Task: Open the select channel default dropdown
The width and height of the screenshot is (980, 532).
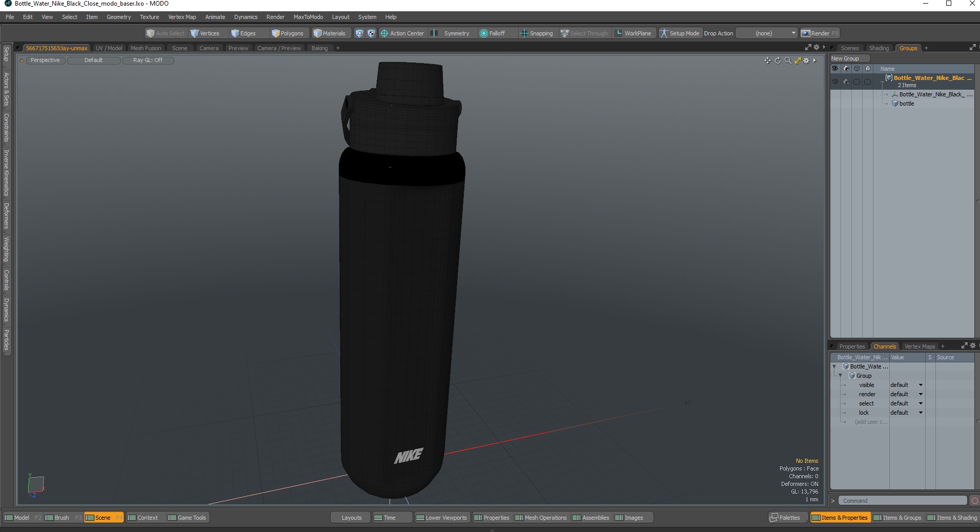Action: coord(906,403)
